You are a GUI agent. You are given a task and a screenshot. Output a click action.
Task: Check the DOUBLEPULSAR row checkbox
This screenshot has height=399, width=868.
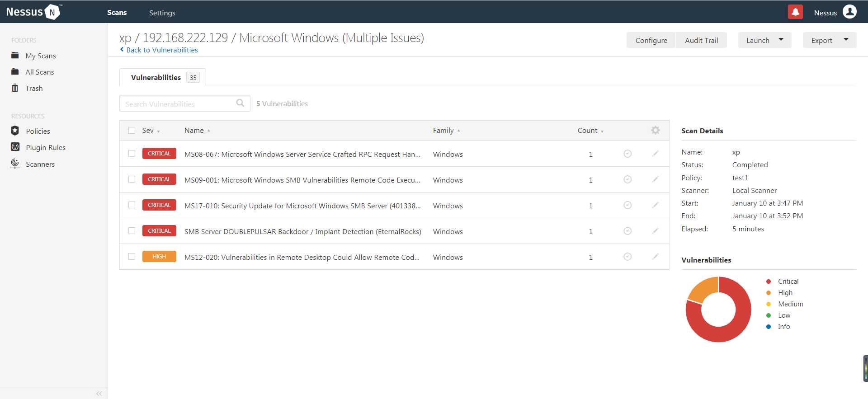[132, 231]
